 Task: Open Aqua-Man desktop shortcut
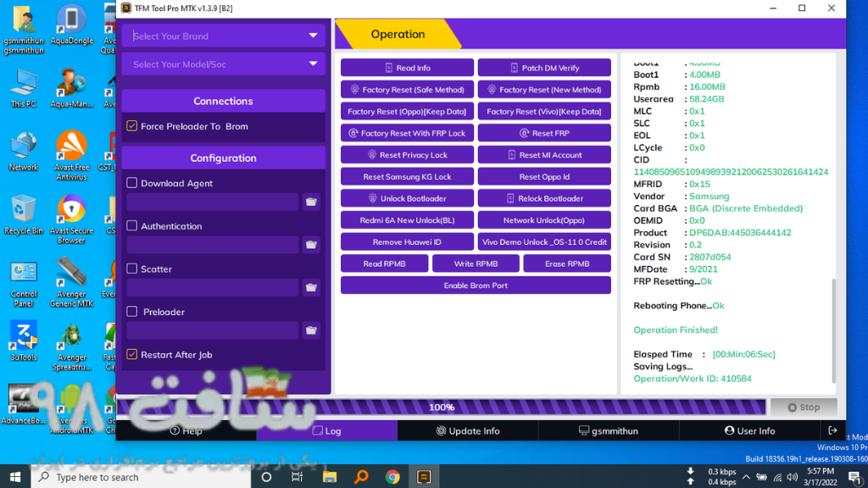tap(71, 88)
